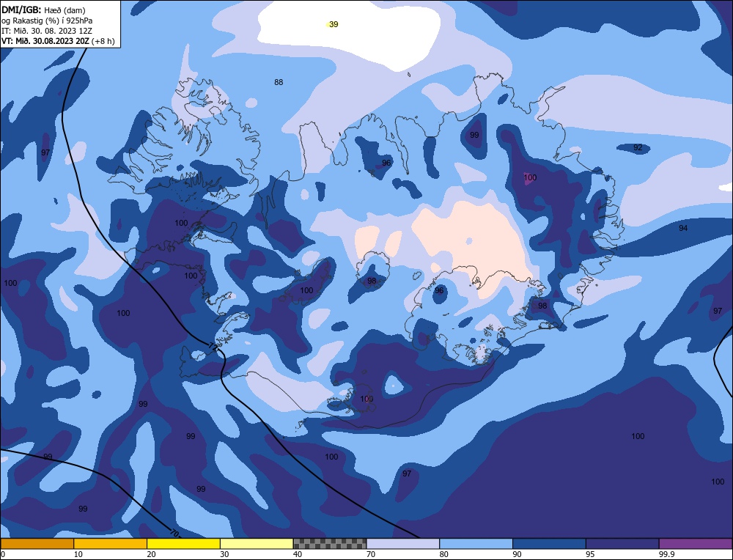Click the 'DMI/IGB: Hæð (dam)' title line
The width and height of the screenshot is (733, 560).
(x=43, y=10)
